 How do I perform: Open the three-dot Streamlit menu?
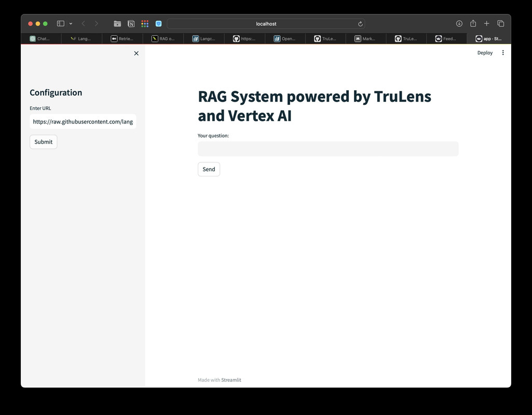pyautogui.click(x=503, y=52)
